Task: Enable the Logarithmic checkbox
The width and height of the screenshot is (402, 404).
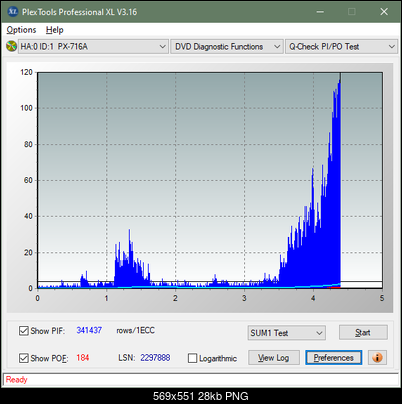Action: [192, 358]
